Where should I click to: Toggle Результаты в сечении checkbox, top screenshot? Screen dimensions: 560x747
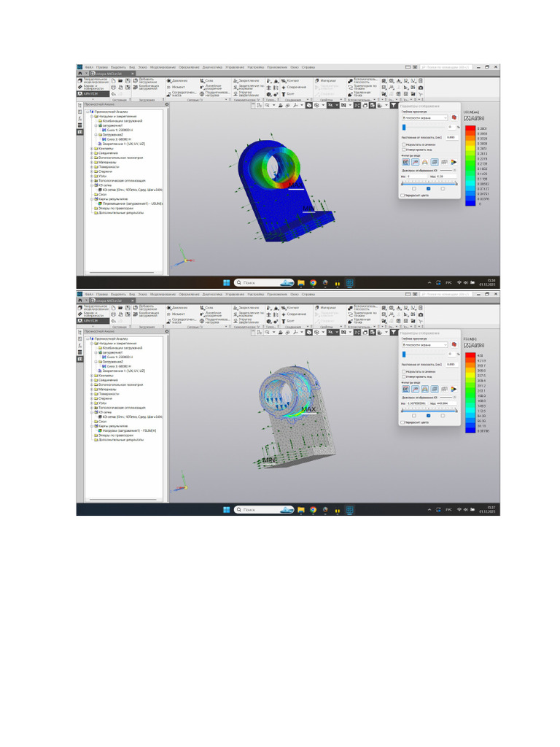coord(403,144)
